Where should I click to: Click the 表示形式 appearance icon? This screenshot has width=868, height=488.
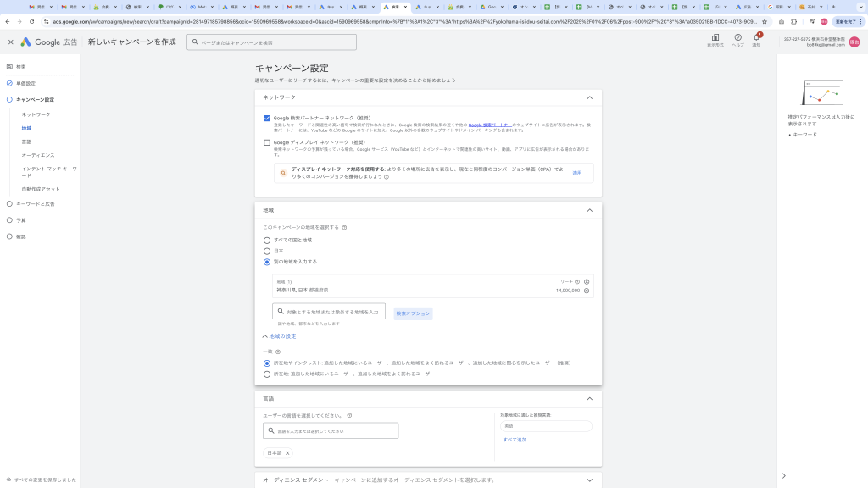[715, 38]
